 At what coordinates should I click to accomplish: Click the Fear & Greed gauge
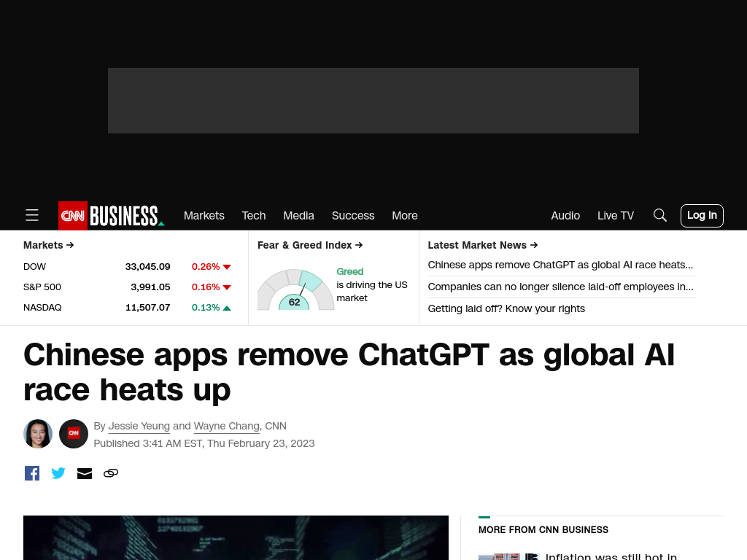tap(296, 289)
